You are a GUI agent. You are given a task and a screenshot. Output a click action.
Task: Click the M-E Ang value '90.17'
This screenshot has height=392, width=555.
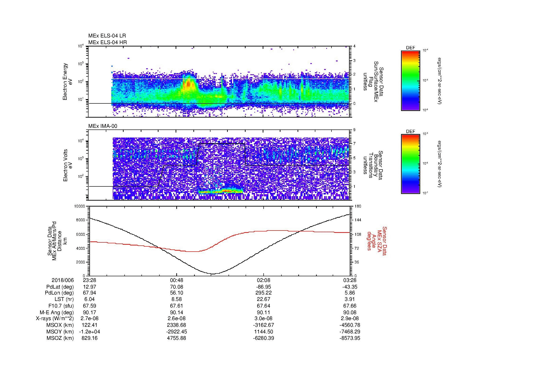click(89, 313)
